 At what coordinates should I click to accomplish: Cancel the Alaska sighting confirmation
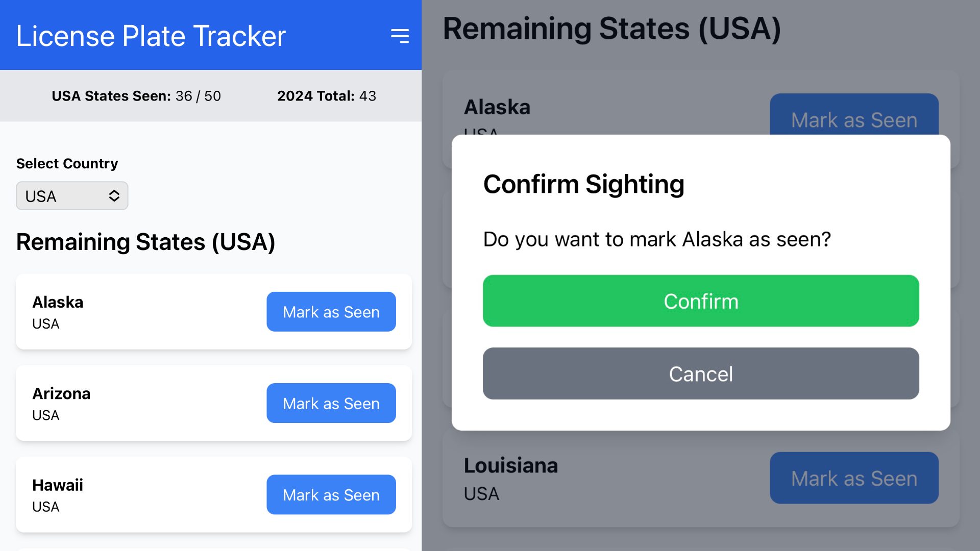[x=701, y=373]
